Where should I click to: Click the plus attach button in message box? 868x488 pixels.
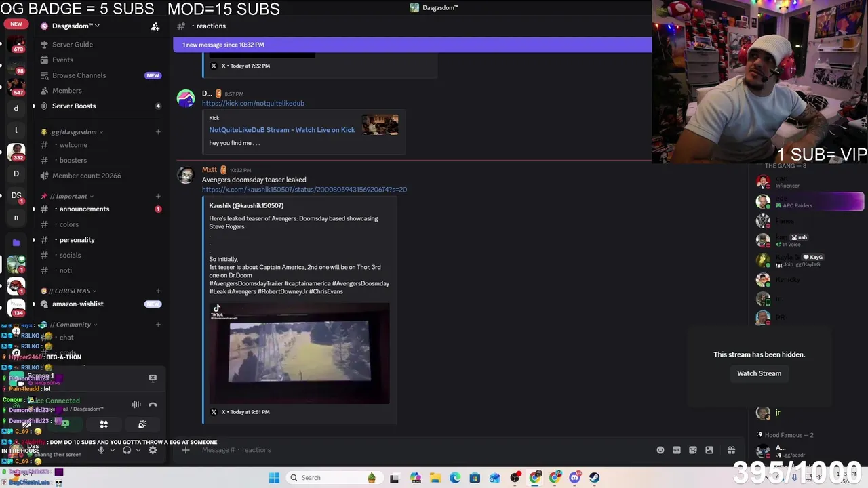click(x=186, y=450)
